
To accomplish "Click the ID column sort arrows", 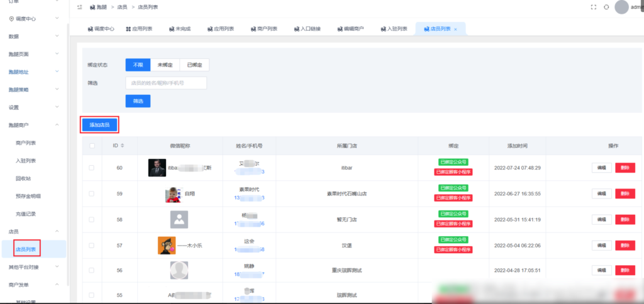I will (x=122, y=146).
